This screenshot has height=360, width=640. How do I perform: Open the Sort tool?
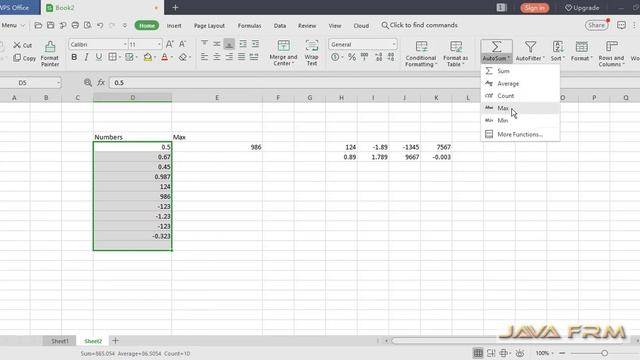pyautogui.click(x=558, y=51)
